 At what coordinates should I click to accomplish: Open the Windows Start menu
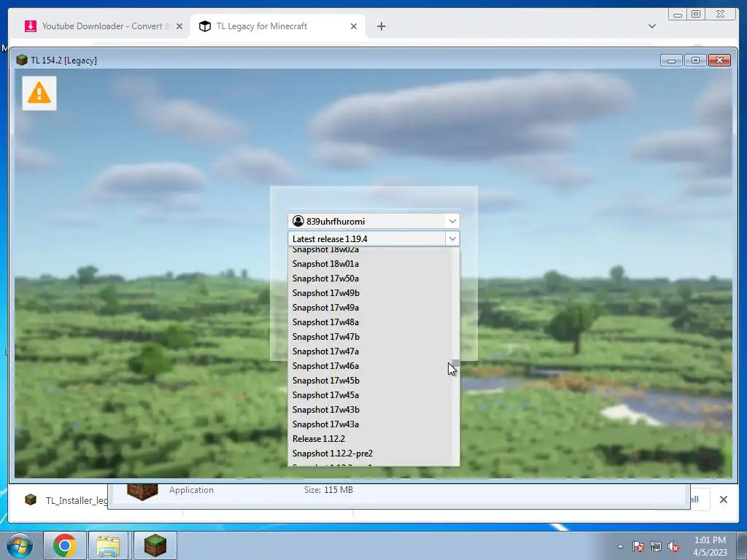(19, 545)
